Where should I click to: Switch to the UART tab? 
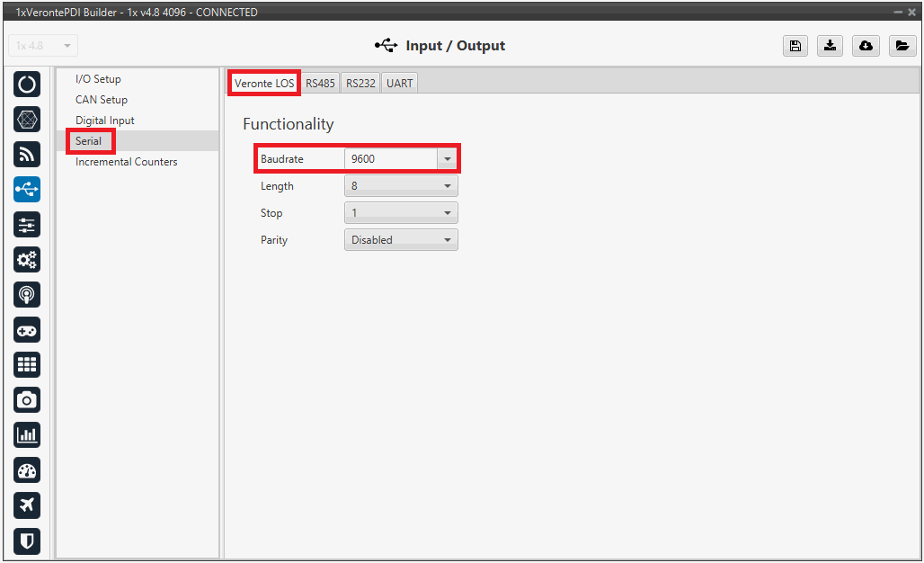(399, 83)
